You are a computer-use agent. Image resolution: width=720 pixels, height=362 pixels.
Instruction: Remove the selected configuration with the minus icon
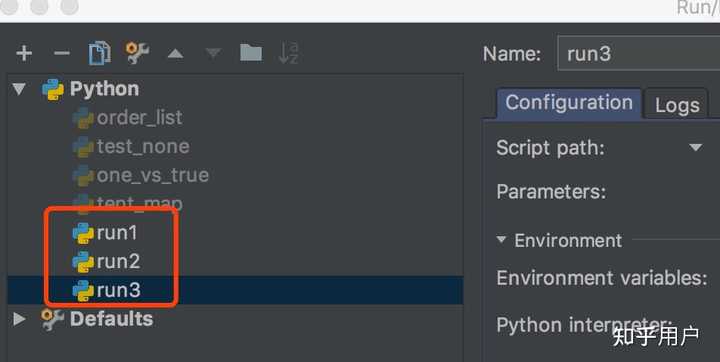coord(62,53)
